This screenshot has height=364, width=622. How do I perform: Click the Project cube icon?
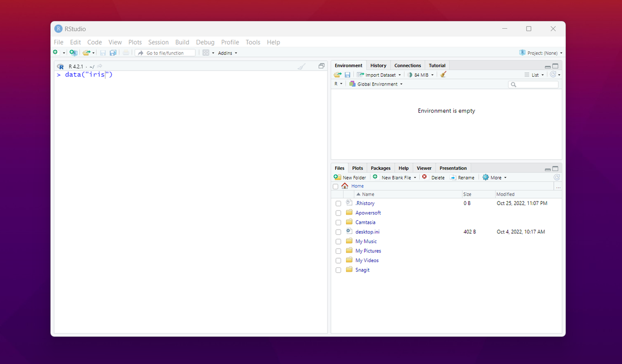coord(522,52)
